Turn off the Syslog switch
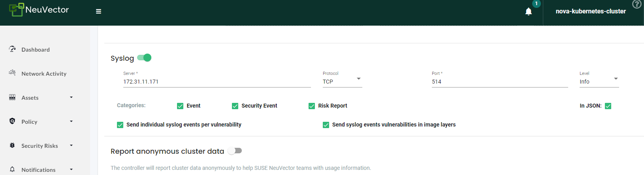This screenshot has width=644, height=175. click(145, 58)
